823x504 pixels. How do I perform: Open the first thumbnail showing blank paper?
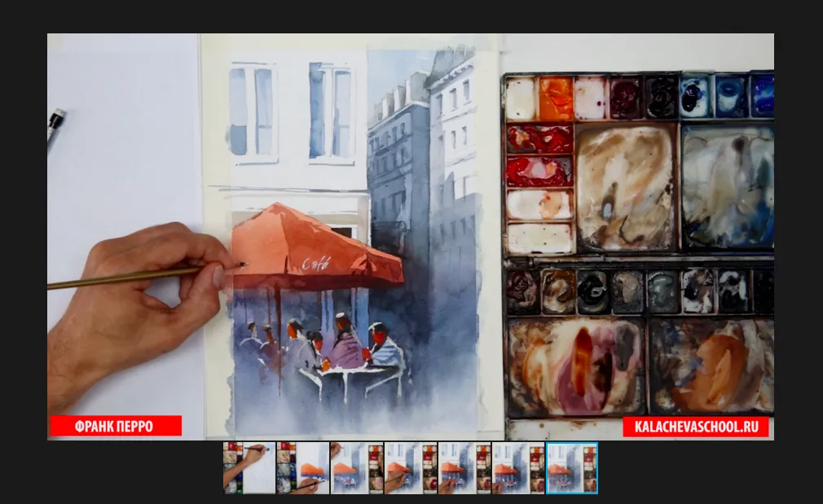coord(249,467)
